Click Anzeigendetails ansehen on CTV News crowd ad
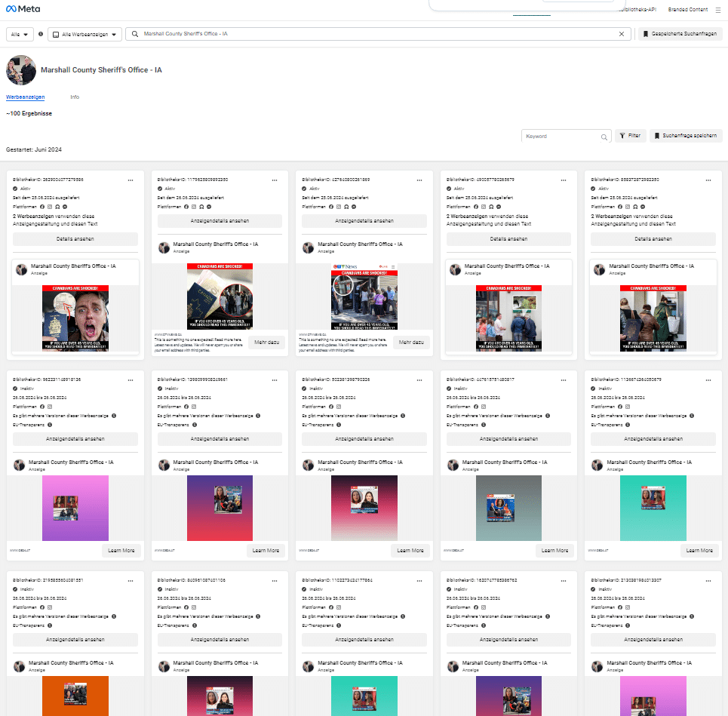 pyautogui.click(x=364, y=221)
